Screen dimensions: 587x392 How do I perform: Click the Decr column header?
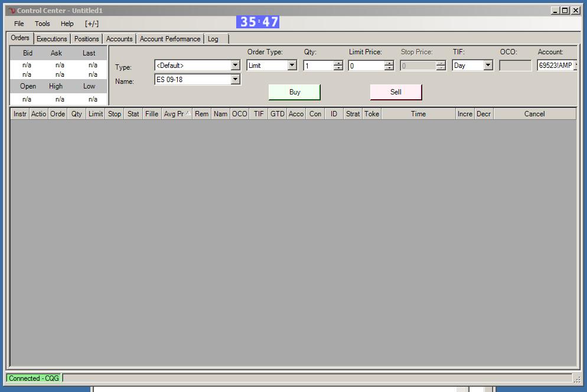484,114
